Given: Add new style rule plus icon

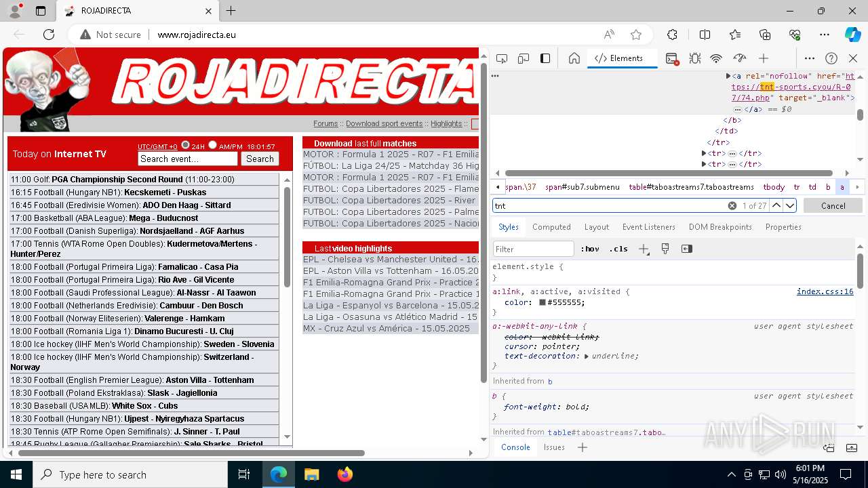Looking at the screenshot, I should 644,249.
